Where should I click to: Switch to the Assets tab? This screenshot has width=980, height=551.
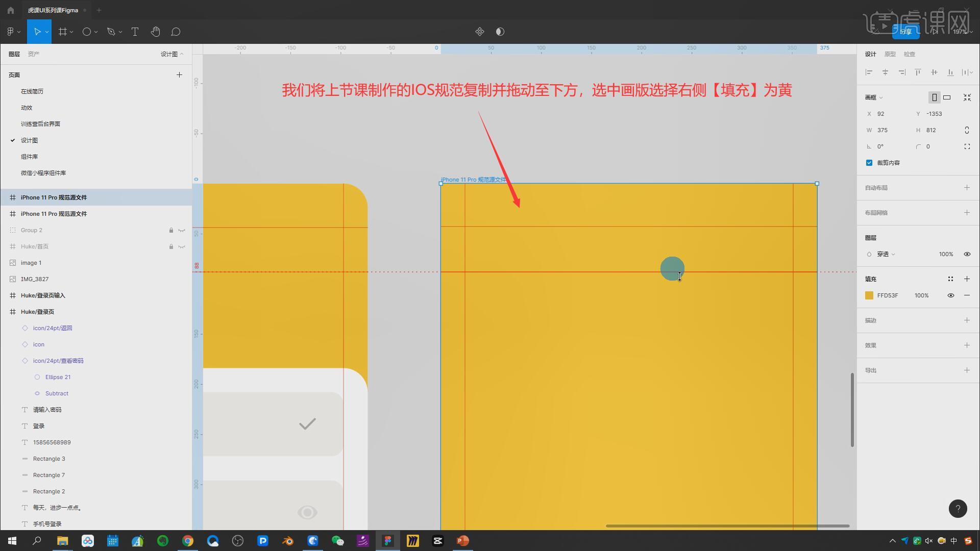34,54
